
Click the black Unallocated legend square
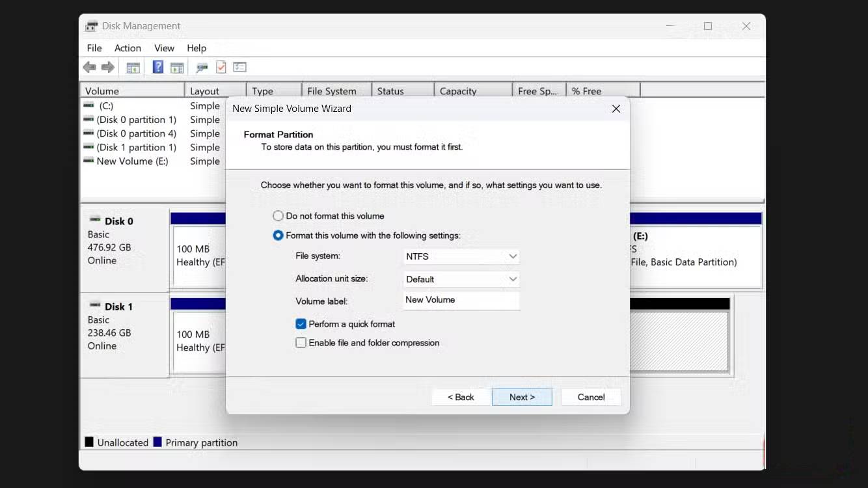coord(88,442)
